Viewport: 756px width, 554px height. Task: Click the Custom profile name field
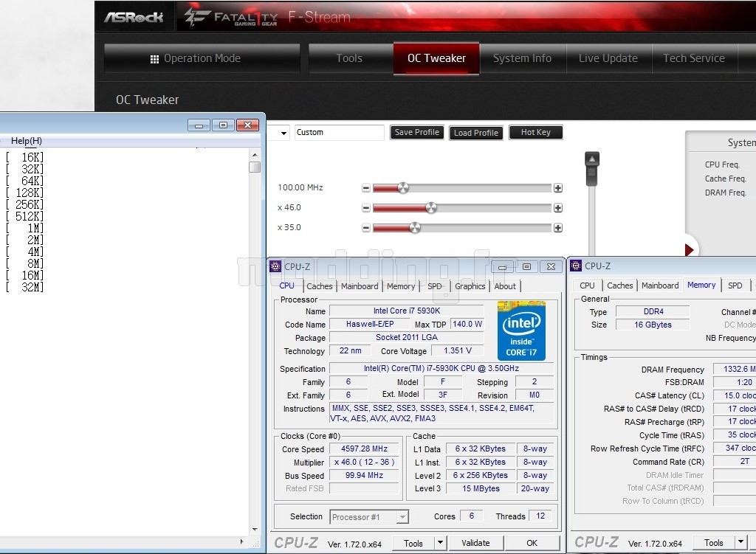[340, 133]
